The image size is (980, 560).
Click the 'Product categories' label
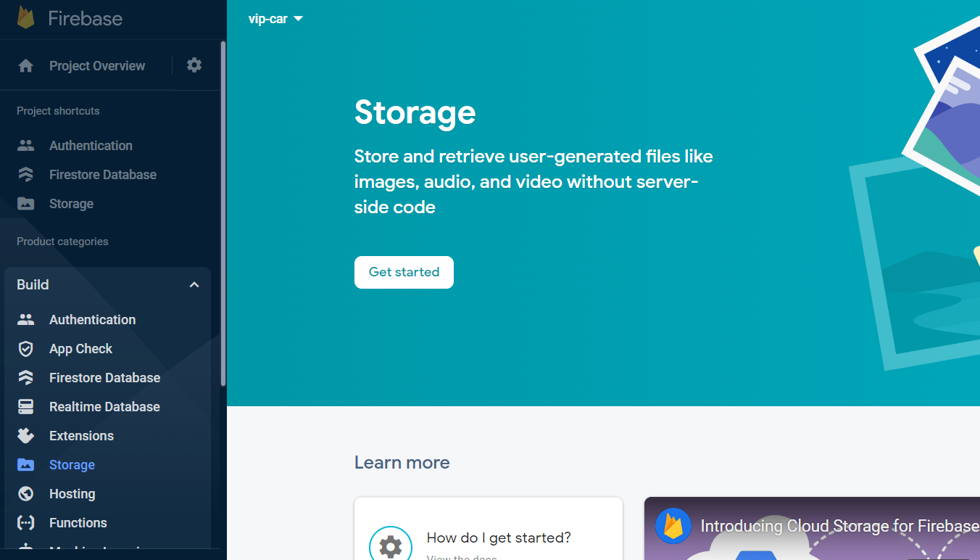pyautogui.click(x=62, y=242)
